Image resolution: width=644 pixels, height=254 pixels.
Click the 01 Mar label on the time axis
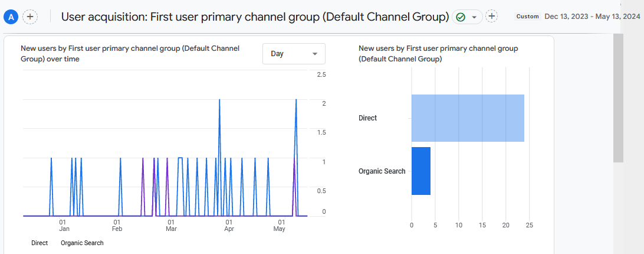171,225
